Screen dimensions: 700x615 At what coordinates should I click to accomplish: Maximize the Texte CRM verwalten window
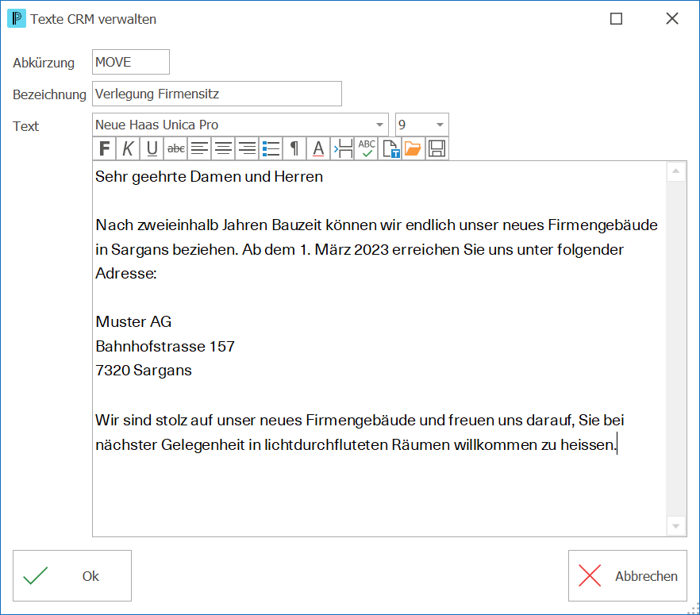pyautogui.click(x=616, y=19)
